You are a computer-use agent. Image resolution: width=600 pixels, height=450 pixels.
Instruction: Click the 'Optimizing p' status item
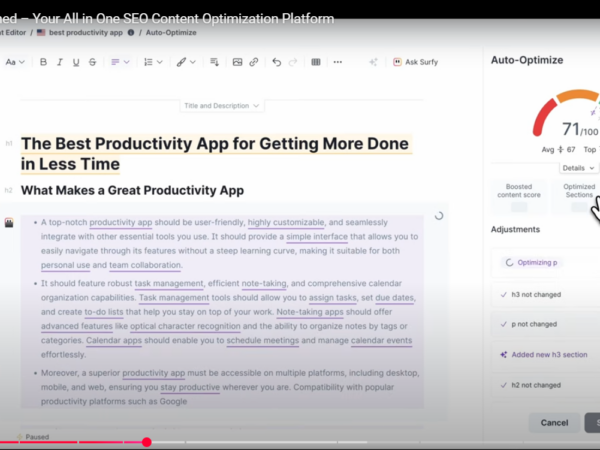point(532,262)
